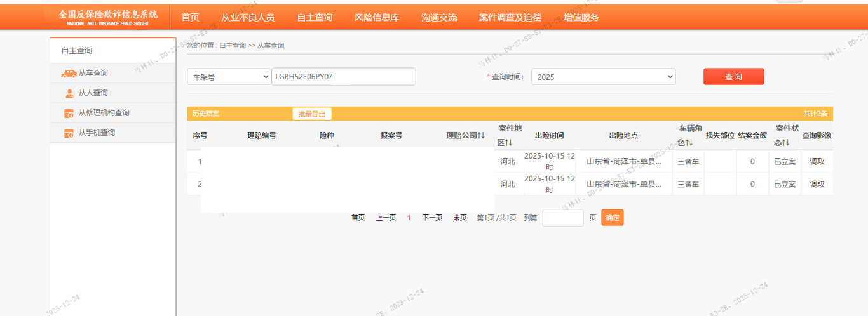Sort by 案件状态 column header
This screenshot has width=868, height=316.
(x=785, y=135)
